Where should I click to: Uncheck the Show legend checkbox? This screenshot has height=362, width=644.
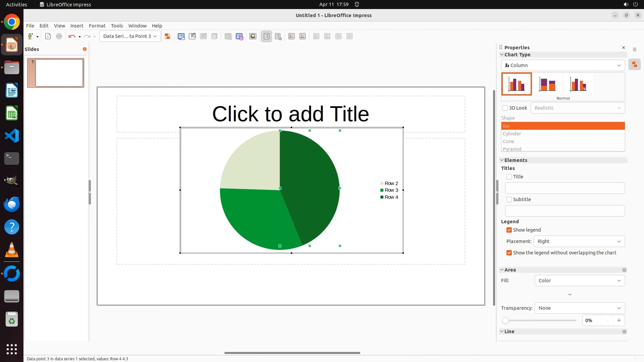pyautogui.click(x=509, y=230)
